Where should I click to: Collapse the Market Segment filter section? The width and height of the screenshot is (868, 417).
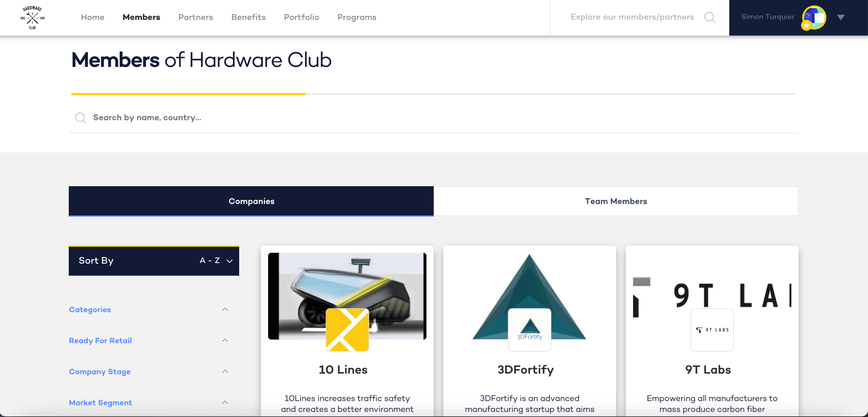click(225, 402)
